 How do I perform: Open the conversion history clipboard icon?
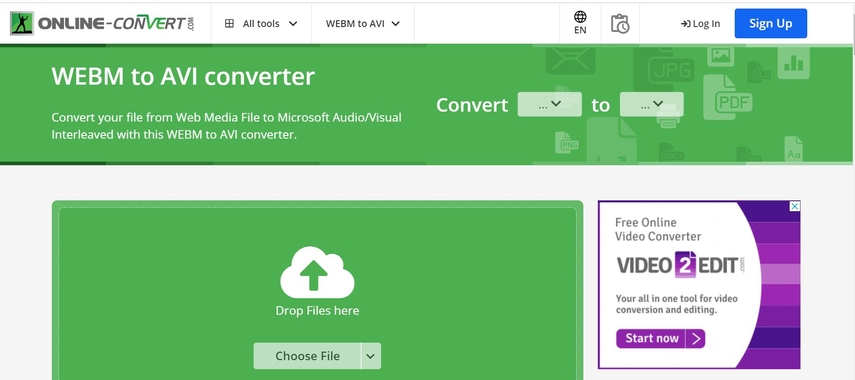tap(620, 23)
